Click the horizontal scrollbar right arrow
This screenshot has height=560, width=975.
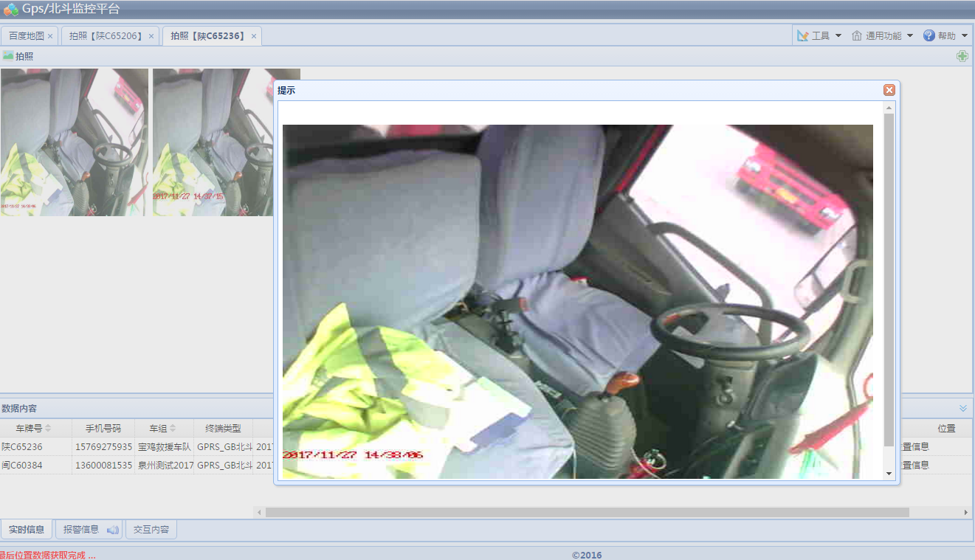coord(965,512)
